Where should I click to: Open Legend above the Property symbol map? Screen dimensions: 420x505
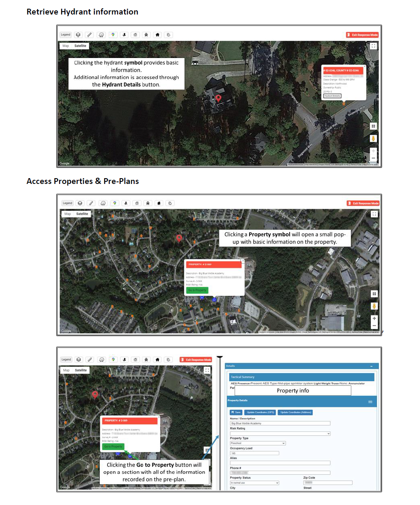(x=67, y=203)
